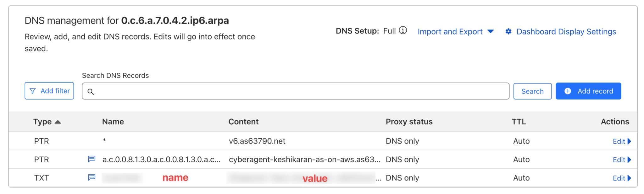Toggle the Type column sorting arrow
The image size is (644, 194).
coord(58,122)
